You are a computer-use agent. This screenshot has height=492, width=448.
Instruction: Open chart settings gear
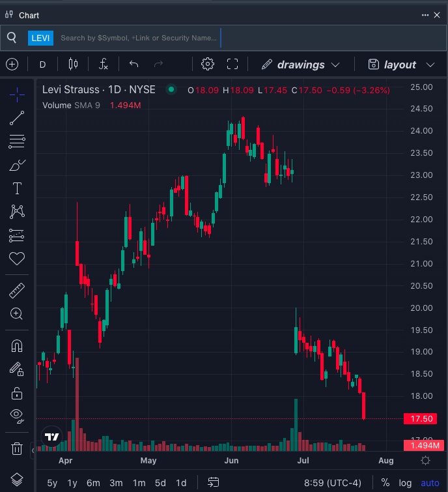click(x=208, y=65)
